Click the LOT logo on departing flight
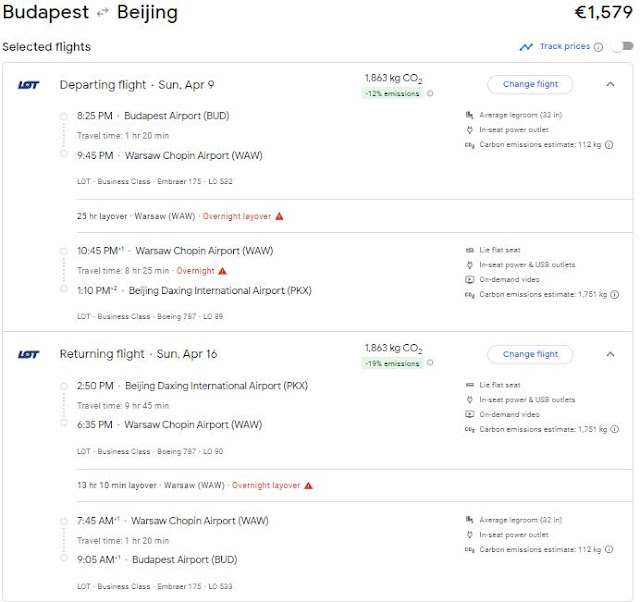 click(29, 84)
